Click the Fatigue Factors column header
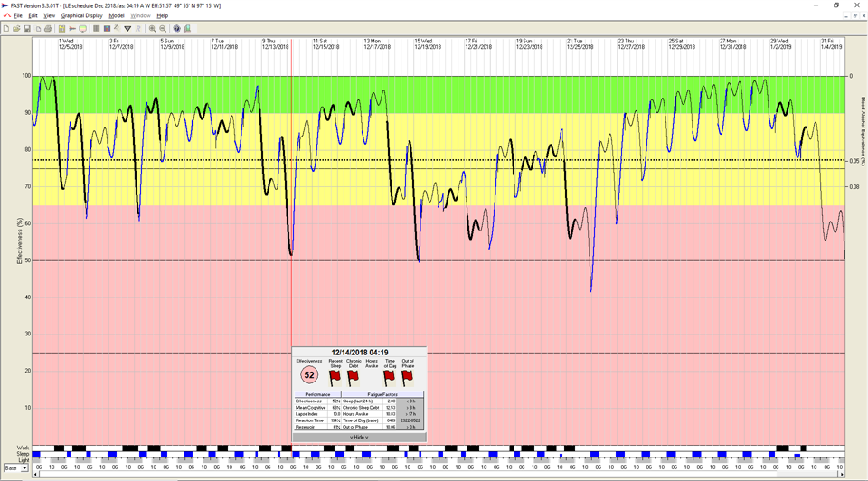The image size is (868, 481). (x=382, y=394)
